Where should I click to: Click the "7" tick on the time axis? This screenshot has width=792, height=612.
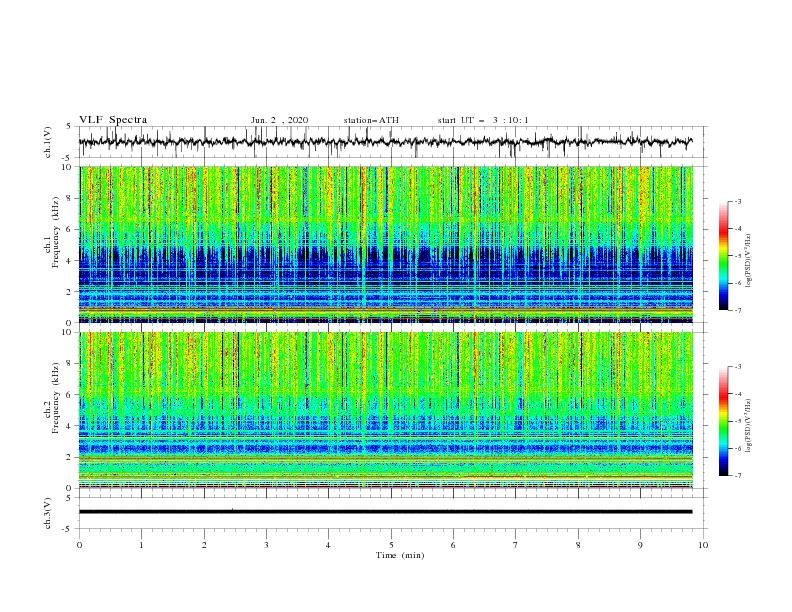516,545
